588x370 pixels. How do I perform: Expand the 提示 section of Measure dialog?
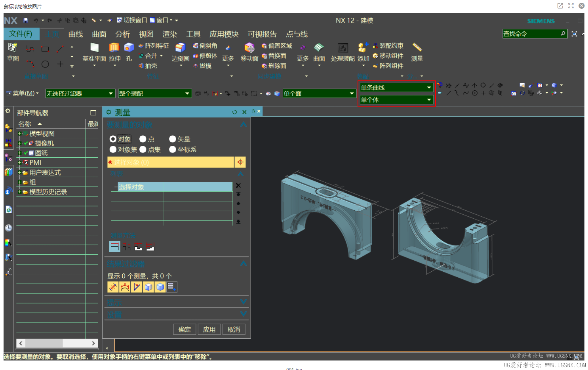tap(244, 302)
